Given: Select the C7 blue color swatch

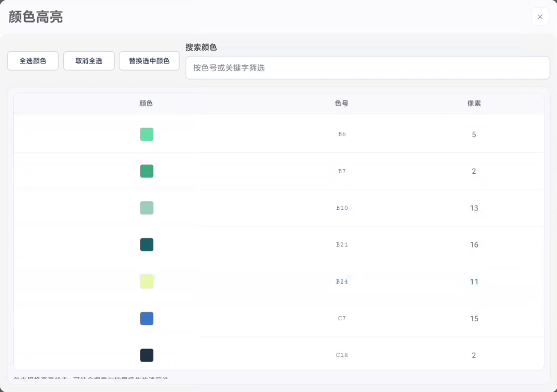Looking at the screenshot, I should point(147,318).
